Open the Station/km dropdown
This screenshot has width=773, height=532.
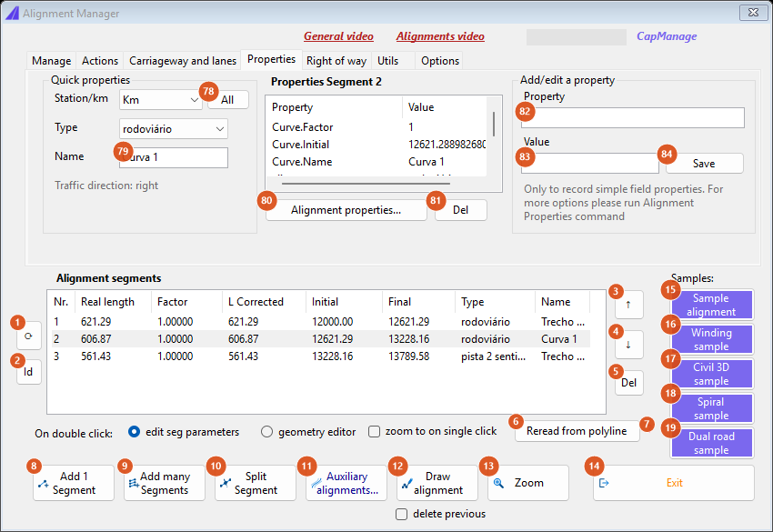160,100
